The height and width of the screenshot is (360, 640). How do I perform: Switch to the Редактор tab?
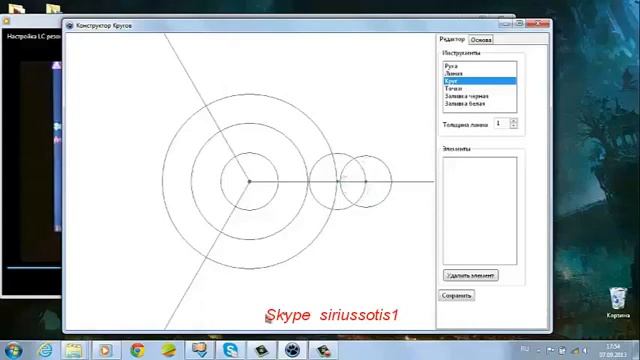(x=452, y=39)
